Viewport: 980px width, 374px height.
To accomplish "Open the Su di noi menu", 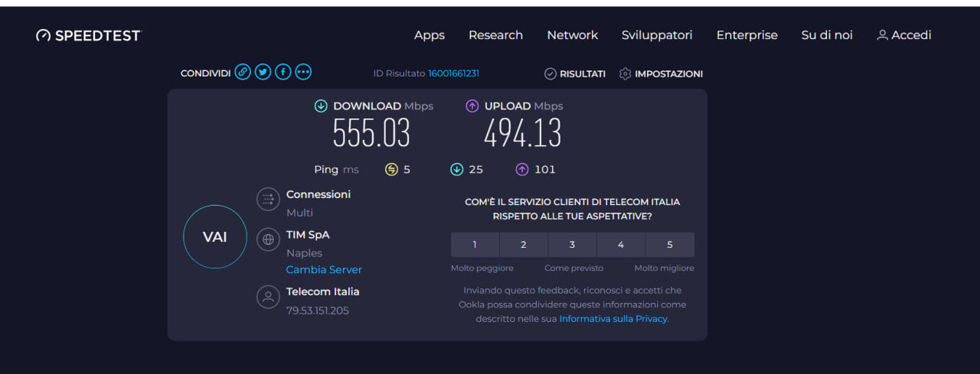I will (827, 35).
